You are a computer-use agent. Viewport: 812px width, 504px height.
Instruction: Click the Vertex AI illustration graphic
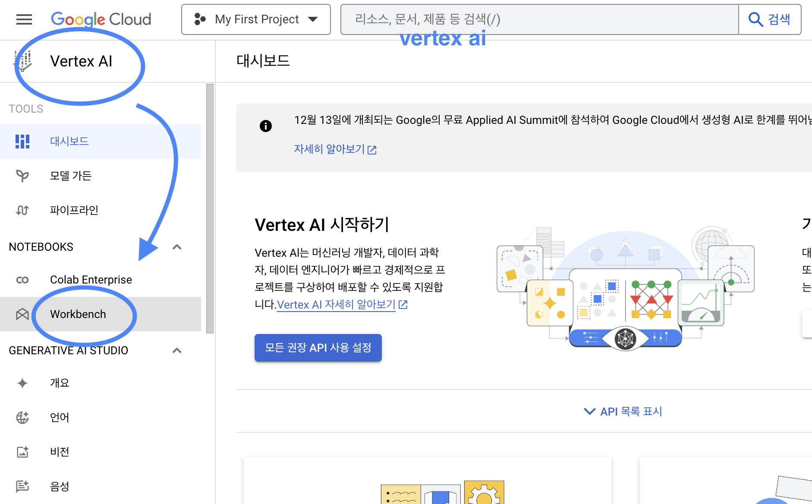coord(626,288)
